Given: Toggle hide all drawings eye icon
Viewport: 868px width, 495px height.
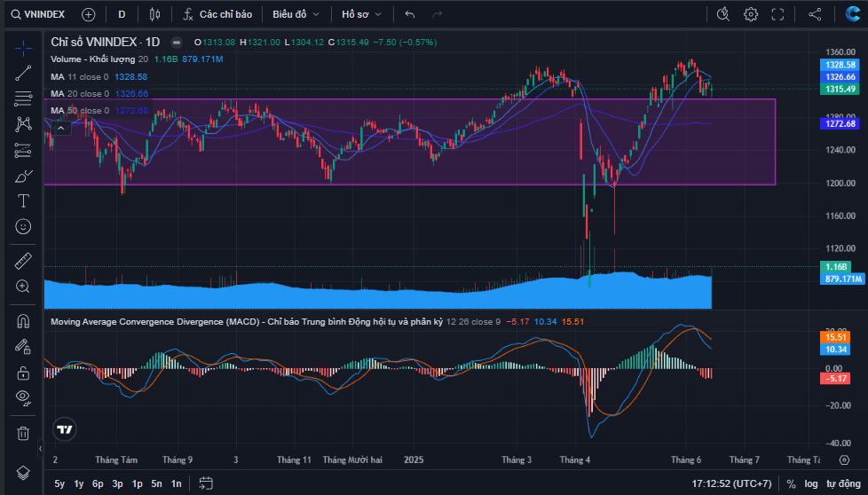Looking at the screenshot, I should (23, 397).
